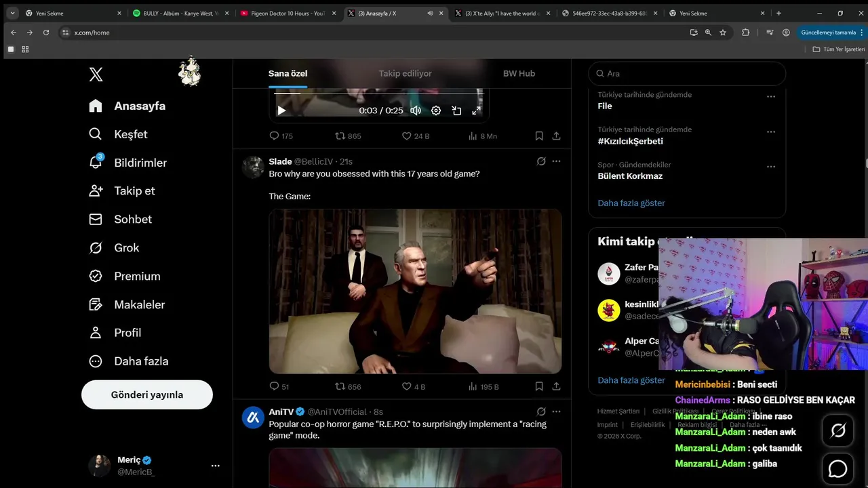Expand video to fullscreen
This screenshot has height=488, width=868.
pos(476,110)
